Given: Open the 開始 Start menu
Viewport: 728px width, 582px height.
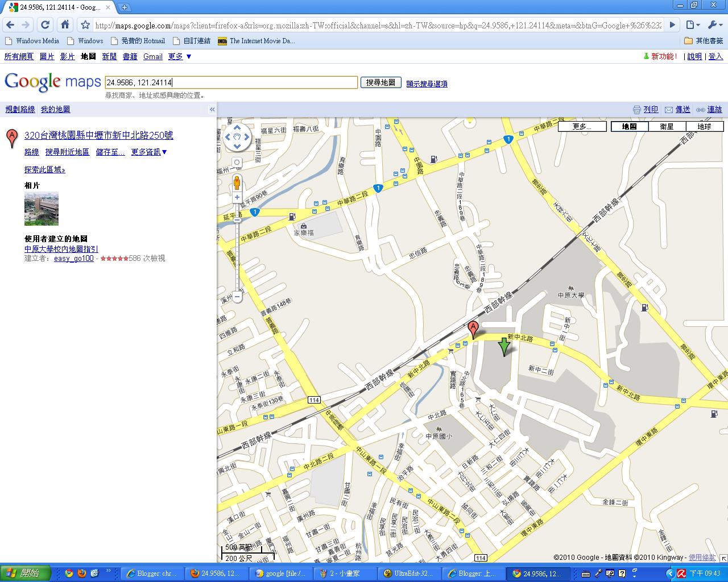Looking at the screenshot, I should 26,573.
